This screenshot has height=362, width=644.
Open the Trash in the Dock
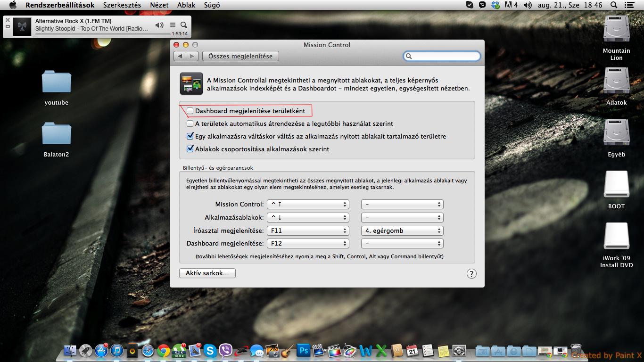576,350
